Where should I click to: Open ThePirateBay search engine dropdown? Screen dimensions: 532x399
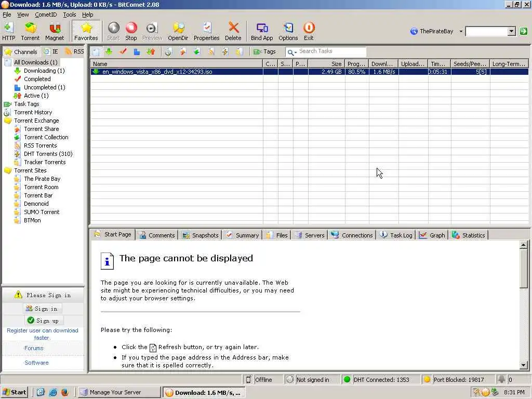[461, 31]
